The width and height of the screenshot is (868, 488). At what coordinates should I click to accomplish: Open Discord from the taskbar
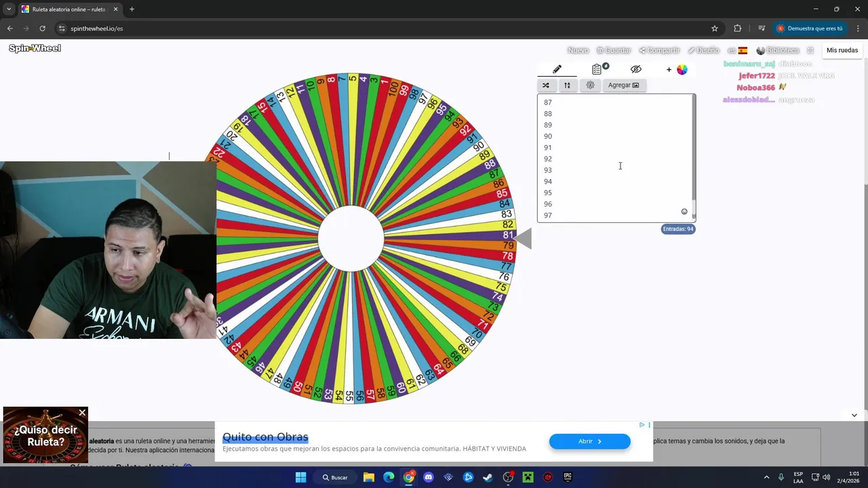[x=428, y=477]
